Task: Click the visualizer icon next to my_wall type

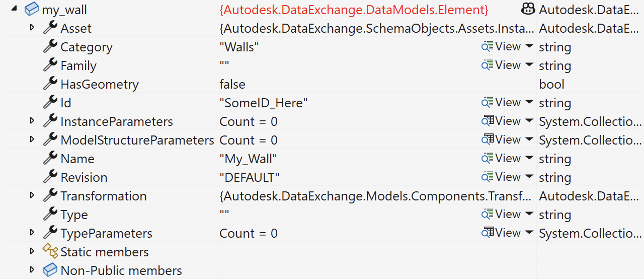Action: pyautogui.click(x=528, y=9)
